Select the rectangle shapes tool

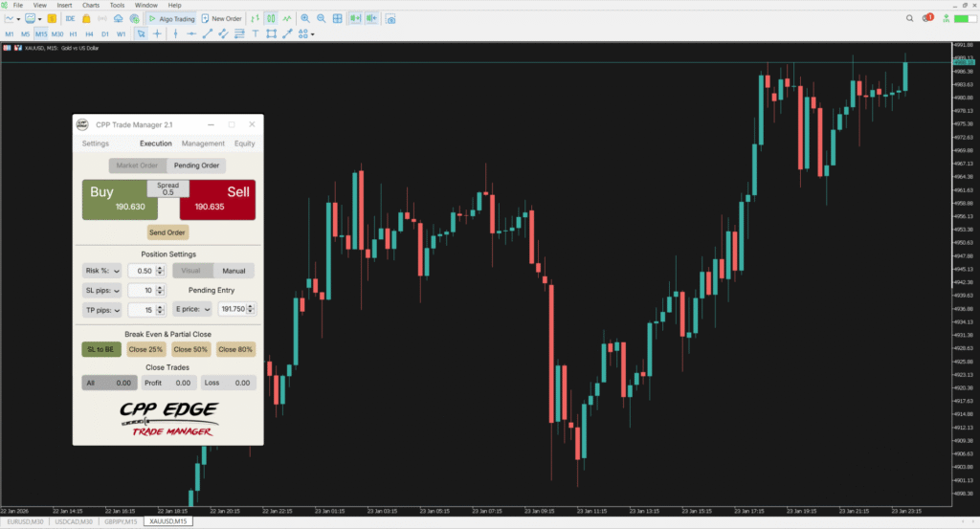pyautogui.click(x=271, y=33)
